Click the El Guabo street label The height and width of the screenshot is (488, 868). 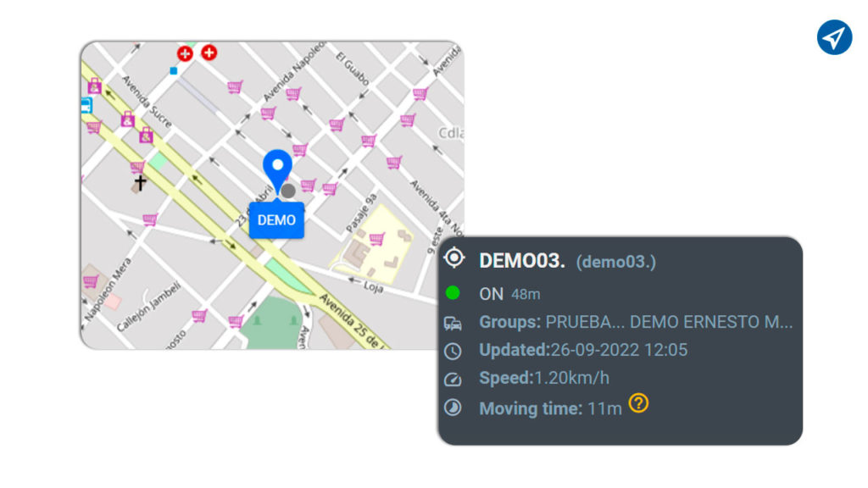click(353, 68)
